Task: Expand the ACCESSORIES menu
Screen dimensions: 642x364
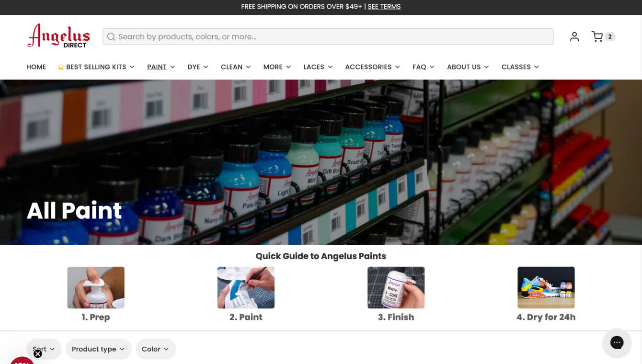Action: 372,67
